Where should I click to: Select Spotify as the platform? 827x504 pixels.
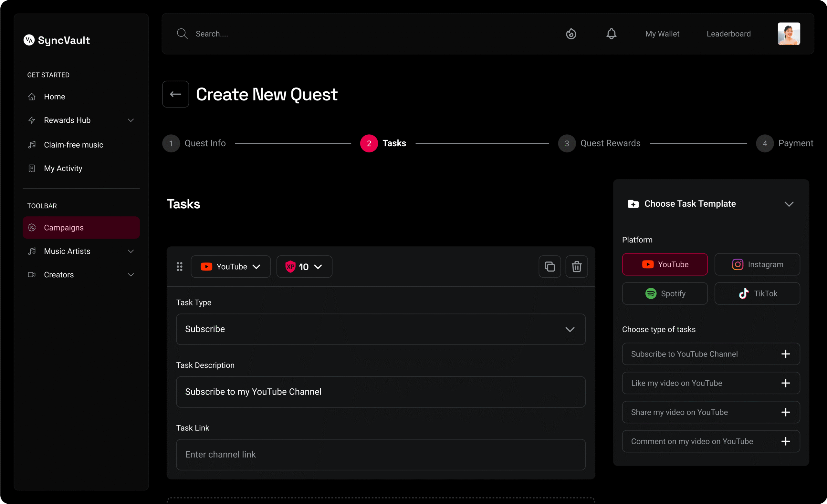(665, 293)
